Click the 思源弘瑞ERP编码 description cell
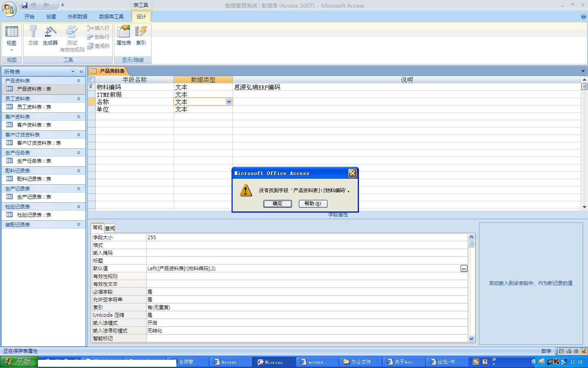588x368 pixels. coord(406,87)
